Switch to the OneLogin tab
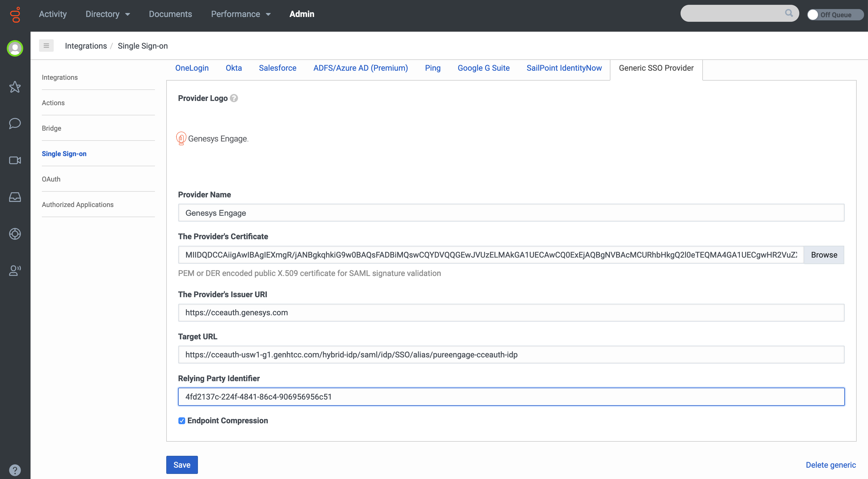The image size is (868, 479). (192, 68)
